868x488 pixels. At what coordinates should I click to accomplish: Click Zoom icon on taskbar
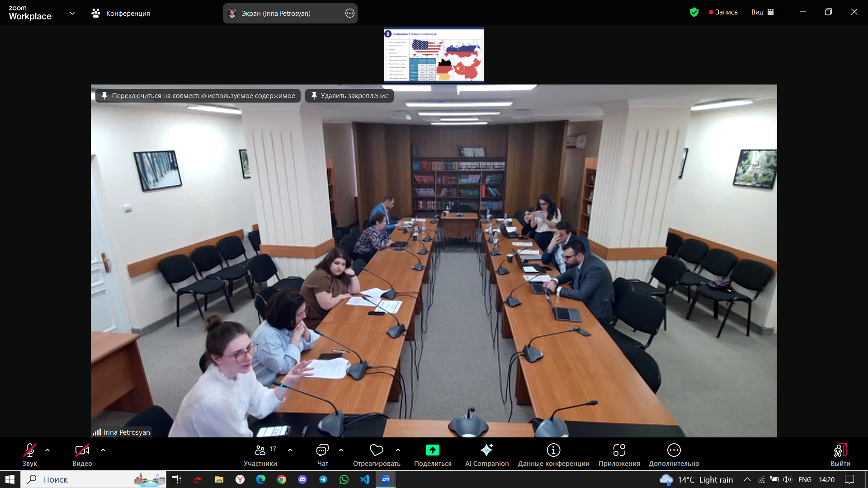pyautogui.click(x=386, y=479)
